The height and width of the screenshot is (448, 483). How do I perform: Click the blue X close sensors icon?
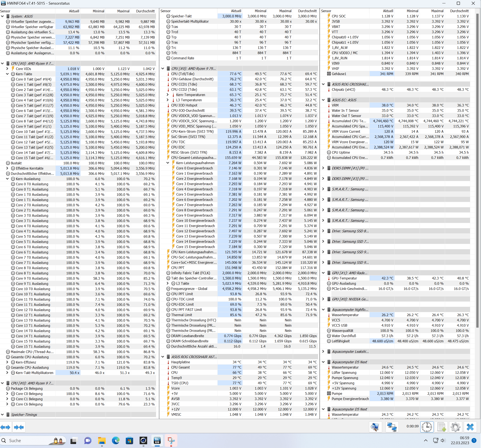point(470,427)
